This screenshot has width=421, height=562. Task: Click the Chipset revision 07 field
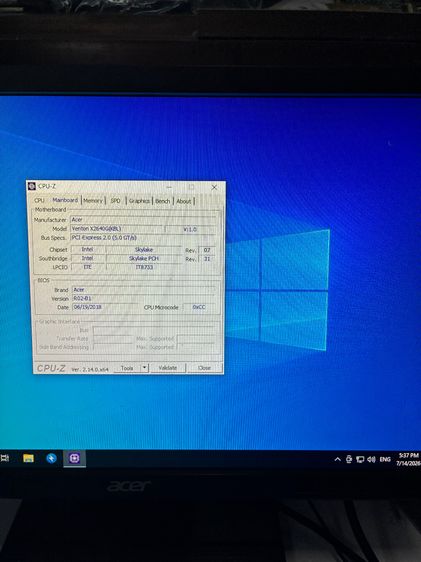(x=207, y=250)
